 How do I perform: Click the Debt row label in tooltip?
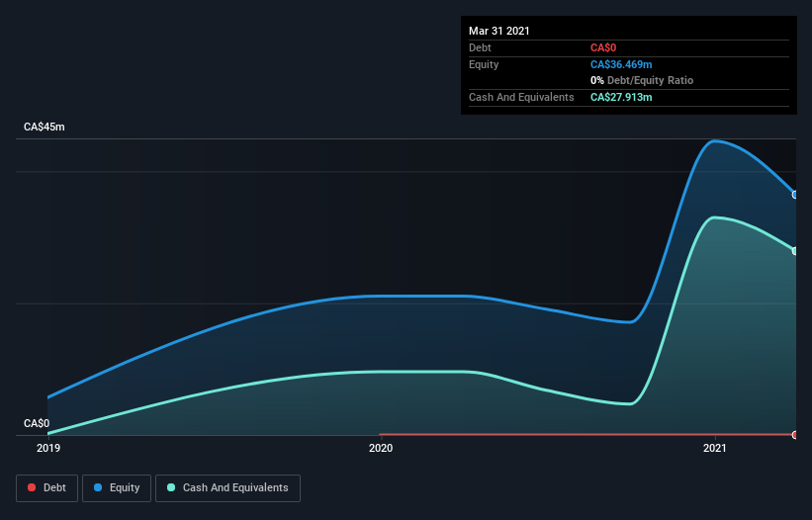coord(480,47)
